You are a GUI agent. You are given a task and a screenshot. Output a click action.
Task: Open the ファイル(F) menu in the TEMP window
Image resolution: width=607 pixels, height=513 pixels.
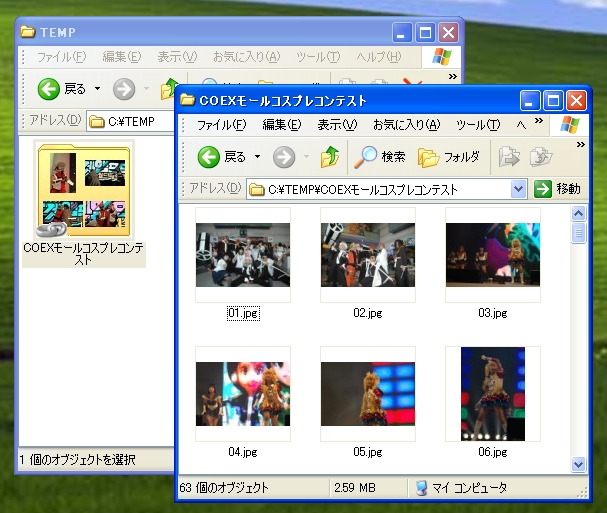point(61,57)
